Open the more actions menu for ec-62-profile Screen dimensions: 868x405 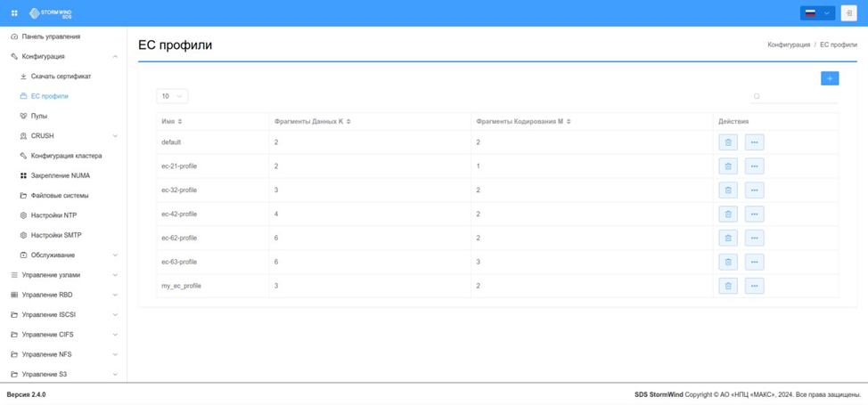754,238
